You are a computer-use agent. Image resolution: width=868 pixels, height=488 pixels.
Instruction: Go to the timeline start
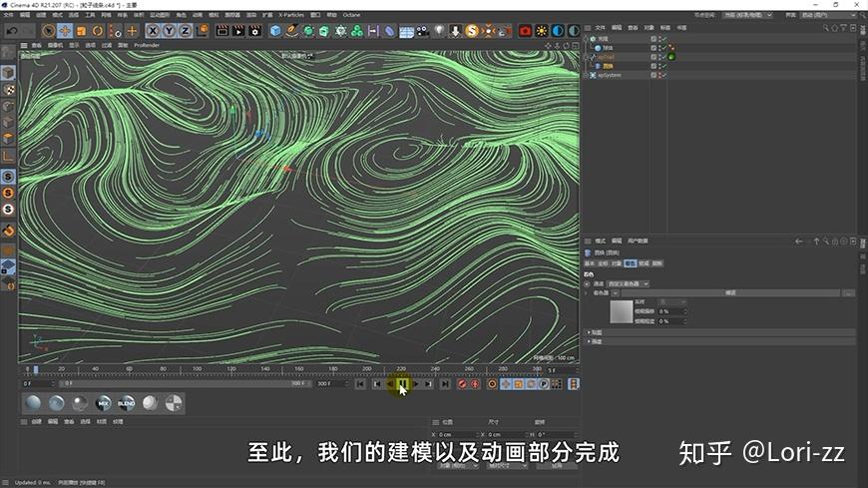360,384
